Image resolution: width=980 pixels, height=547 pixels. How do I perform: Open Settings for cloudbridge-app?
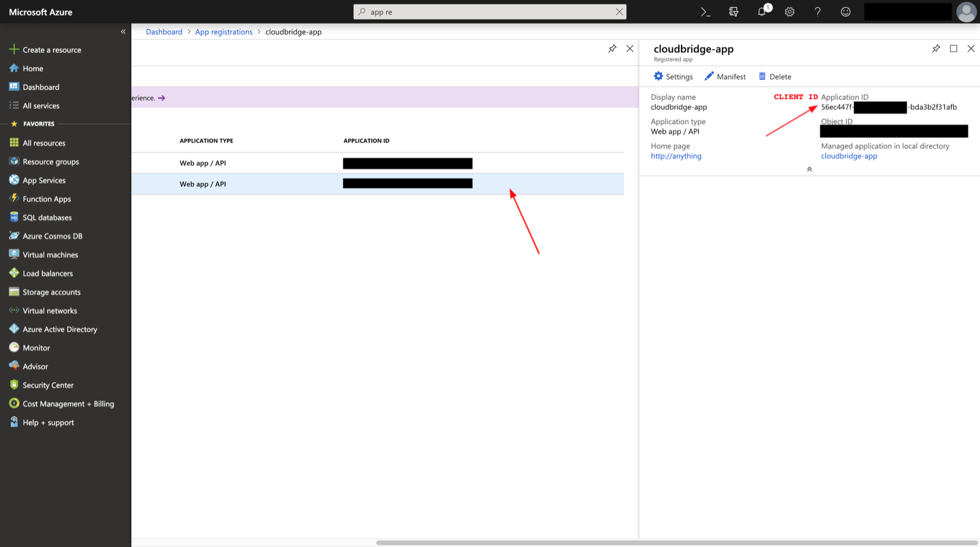(x=673, y=76)
